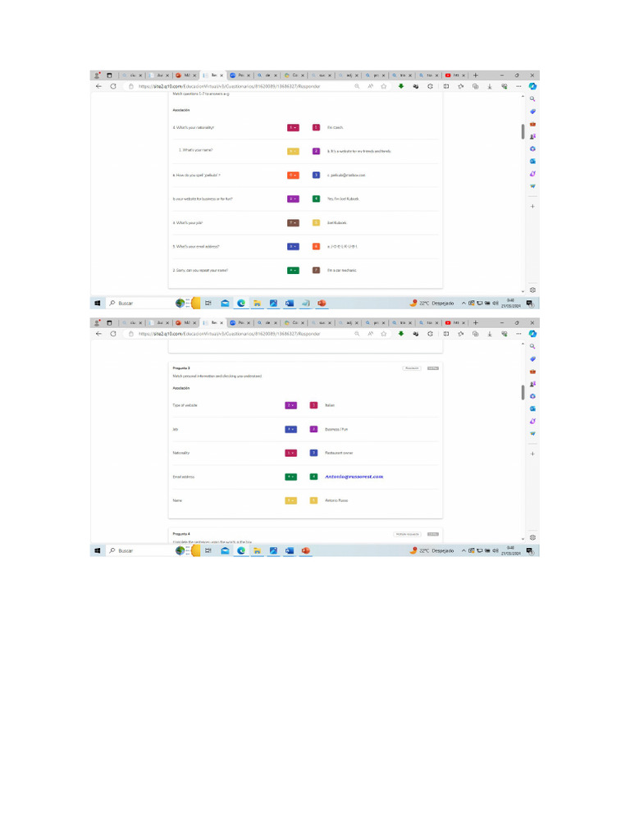Viewport: 630px width, 840px height.
Task: Open the "Nationality" row dropdown in Pregunta 3
Action: pos(291,453)
